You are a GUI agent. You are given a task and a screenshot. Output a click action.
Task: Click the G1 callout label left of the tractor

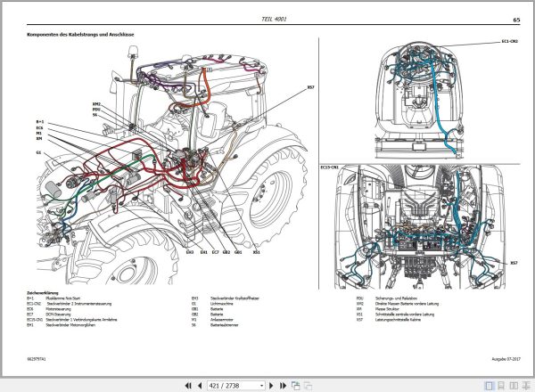(x=38, y=152)
